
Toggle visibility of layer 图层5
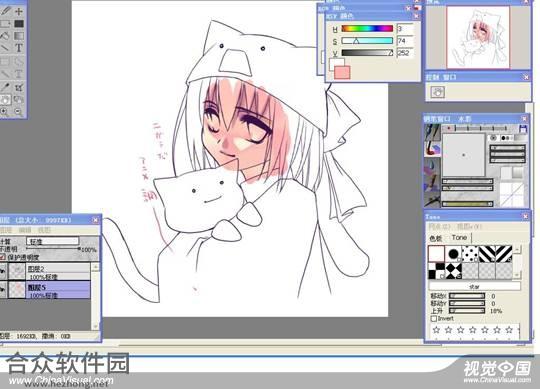(x=3, y=290)
